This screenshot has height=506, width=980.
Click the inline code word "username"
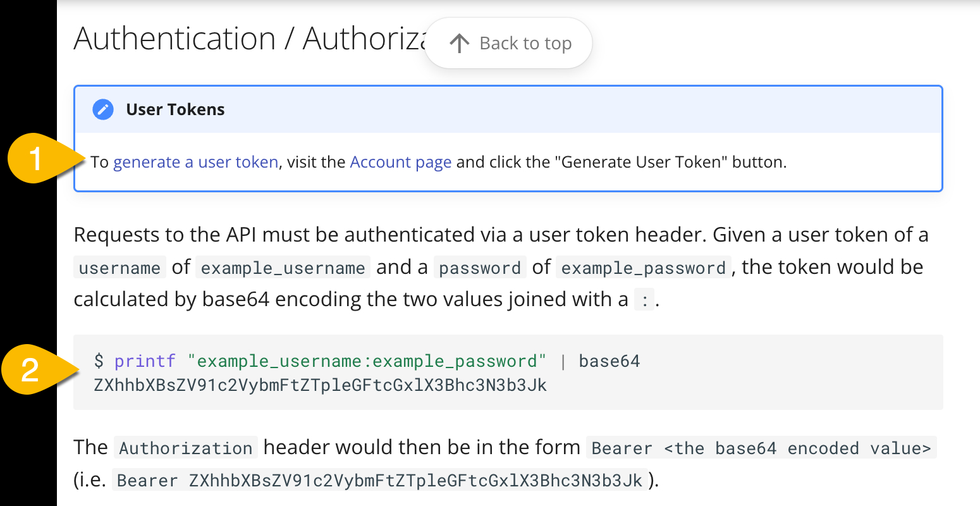pos(119,268)
